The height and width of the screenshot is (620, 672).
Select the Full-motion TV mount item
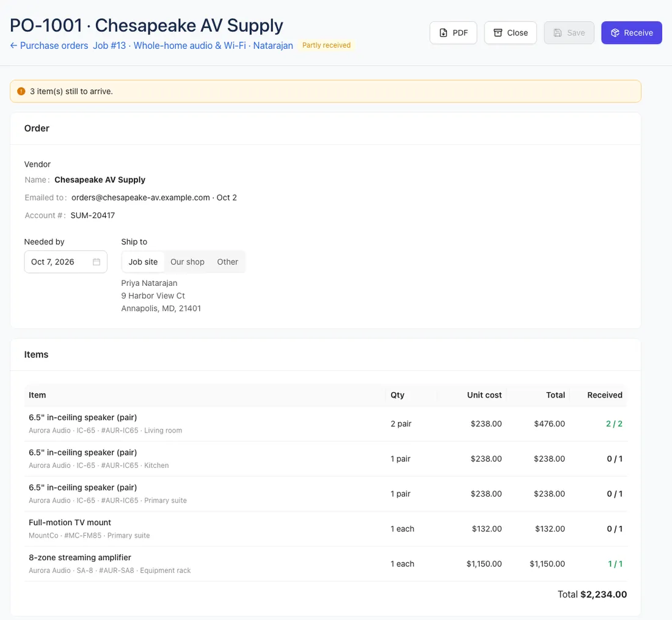325,529
